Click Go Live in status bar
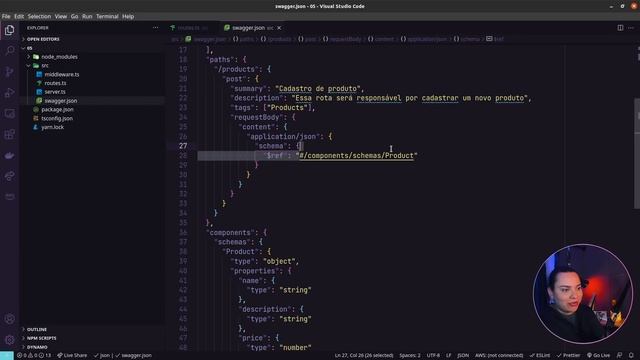 point(598,356)
